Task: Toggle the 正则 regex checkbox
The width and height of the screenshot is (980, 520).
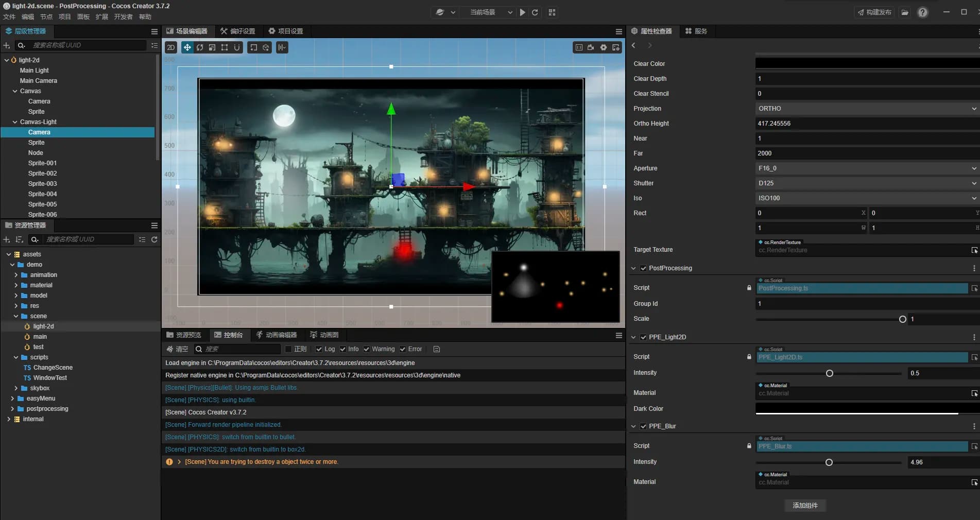Action: click(288, 349)
